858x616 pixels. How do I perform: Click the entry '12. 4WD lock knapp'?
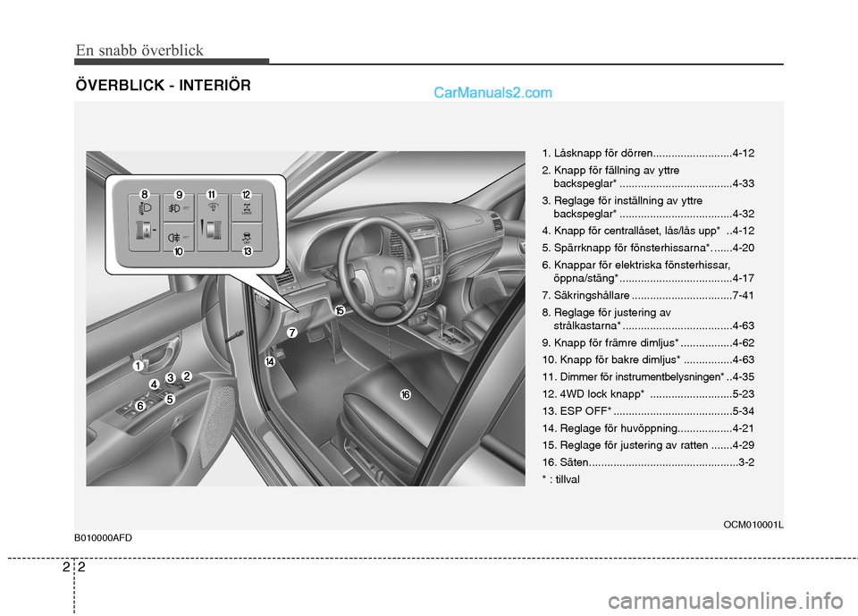[x=648, y=393]
